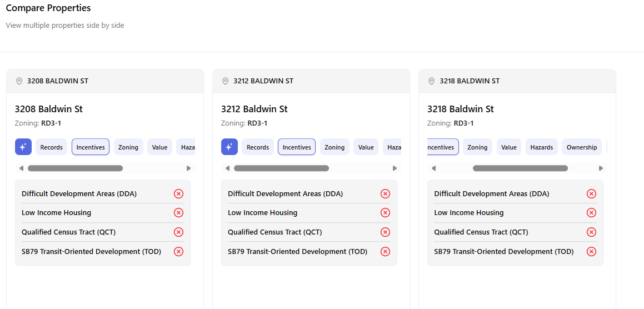Click the red X for Low Income Housing, 3218 Baldwin
644x309 pixels.
click(x=591, y=212)
